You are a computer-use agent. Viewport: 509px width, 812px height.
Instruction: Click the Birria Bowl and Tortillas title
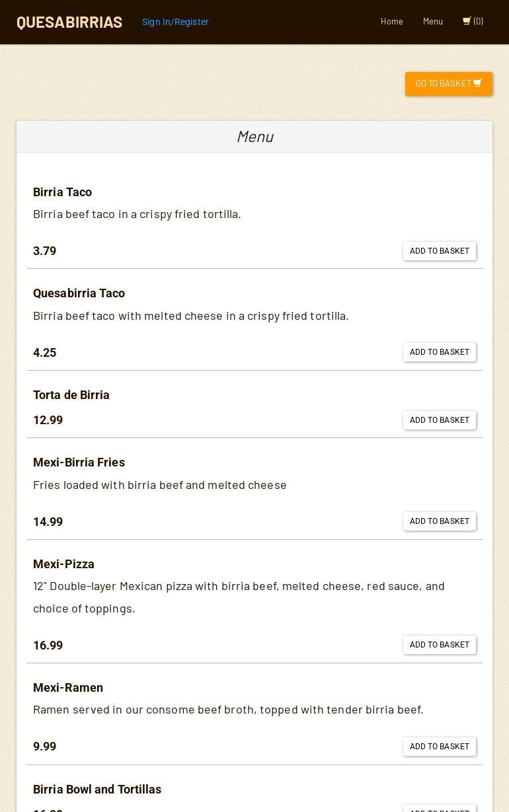click(97, 790)
